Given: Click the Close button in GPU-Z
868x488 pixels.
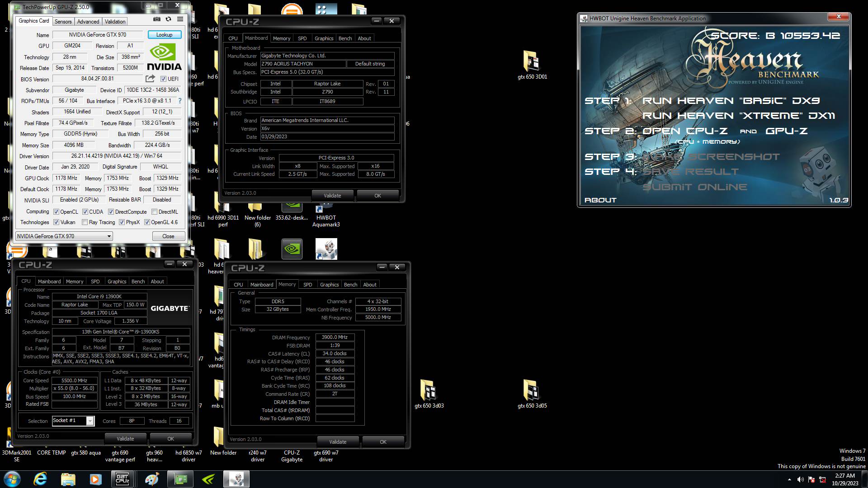Looking at the screenshot, I should [168, 236].
